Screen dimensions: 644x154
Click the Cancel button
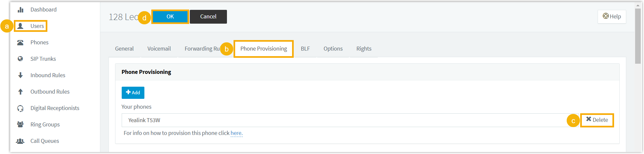pos(208,16)
